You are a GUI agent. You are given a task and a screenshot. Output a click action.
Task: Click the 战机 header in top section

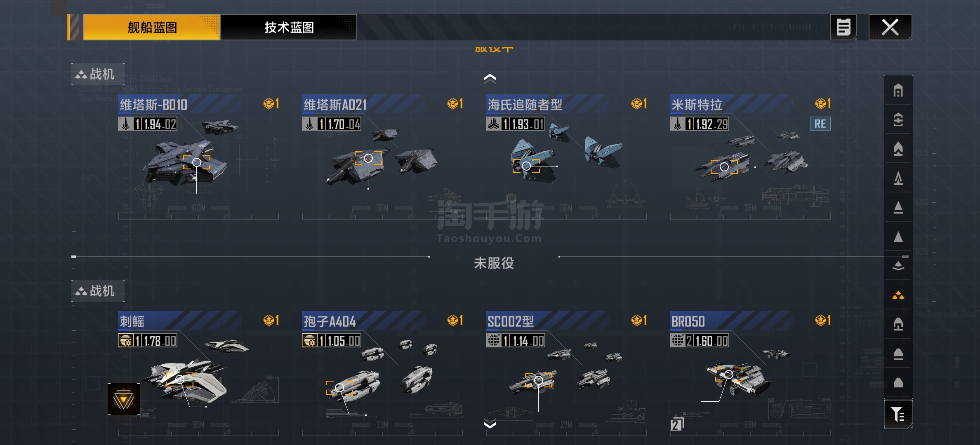pos(98,74)
